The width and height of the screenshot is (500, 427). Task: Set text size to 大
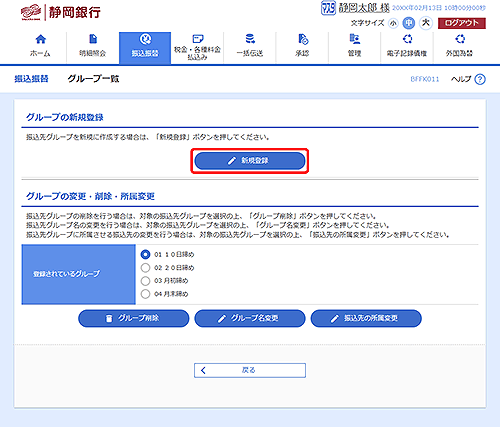coord(426,23)
